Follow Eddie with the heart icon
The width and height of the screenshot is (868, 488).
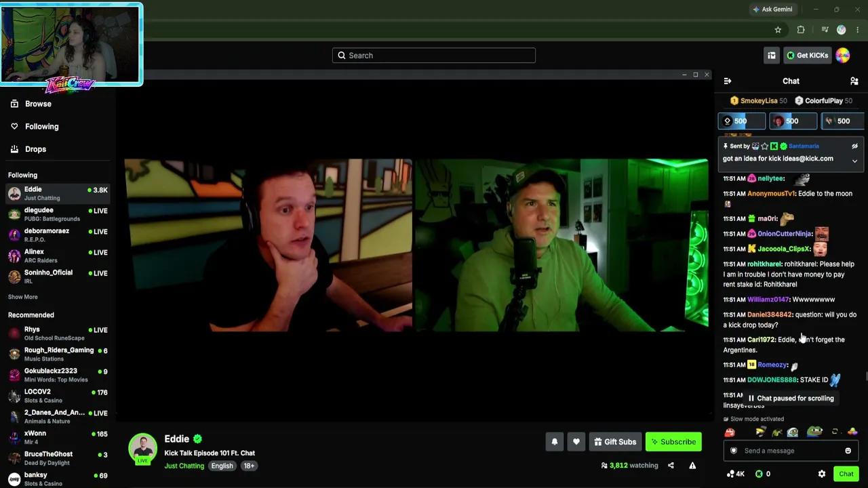pyautogui.click(x=576, y=442)
